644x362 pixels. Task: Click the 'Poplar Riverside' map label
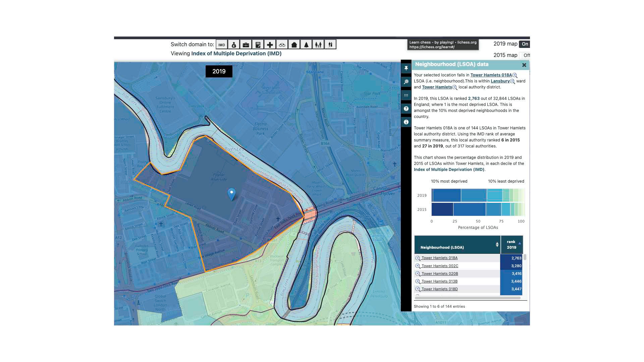(x=219, y=177)
